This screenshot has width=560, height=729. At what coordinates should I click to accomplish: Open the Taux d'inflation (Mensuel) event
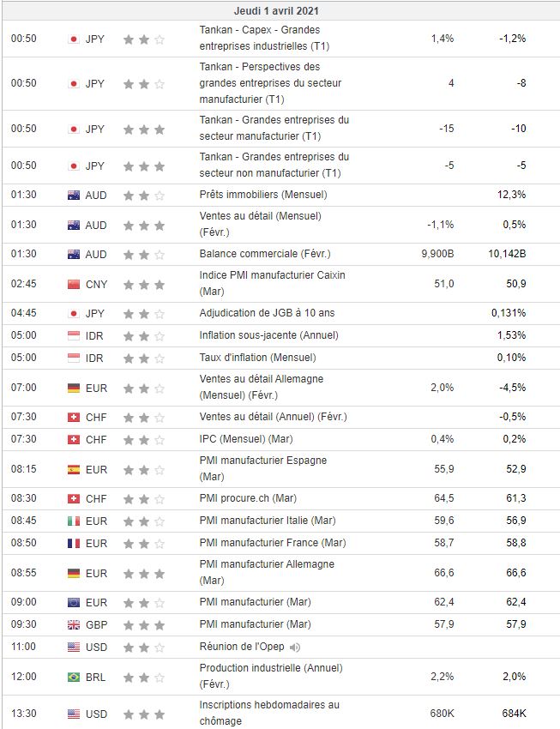coord(257,358)
